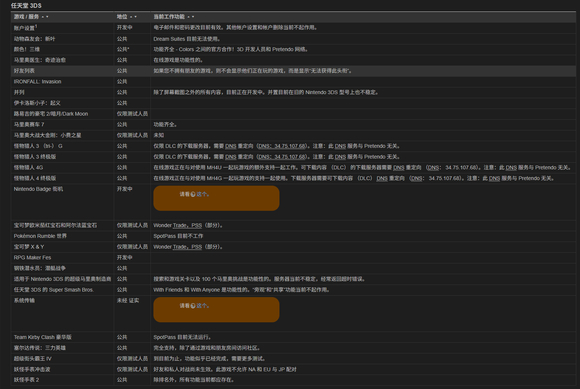Click 未知 description cell

(159, 135)
